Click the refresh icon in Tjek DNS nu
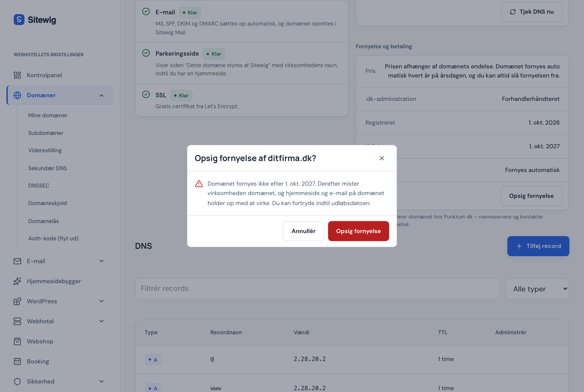The width and height of the screenshot is (584, 392). click(513, 12)
